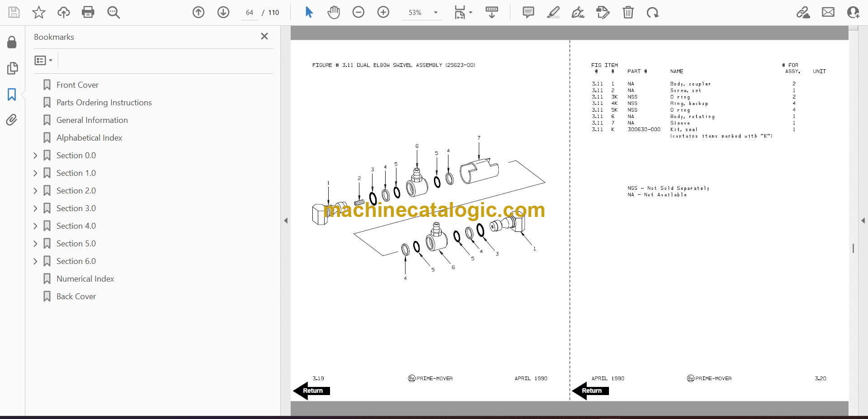Screen dimensions: 868x419
Task: Click the vertical document scrollbar
Action: 853,248
